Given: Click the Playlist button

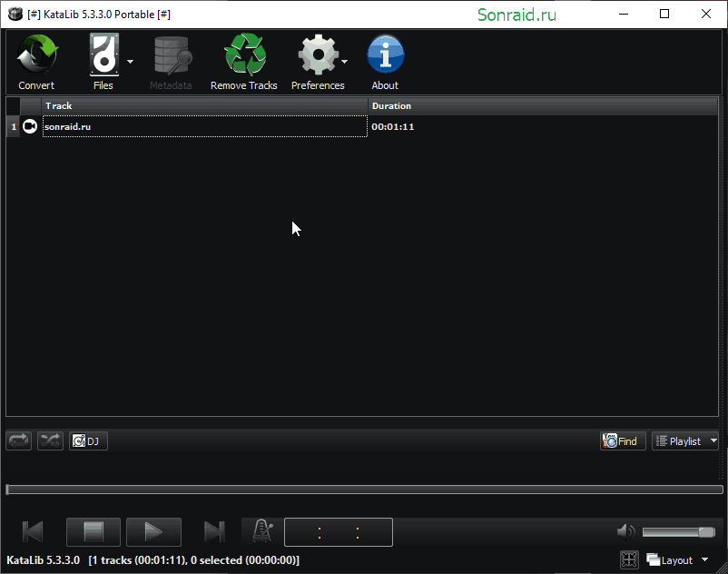Looking at the screenshot, I should tap(680, 440).
